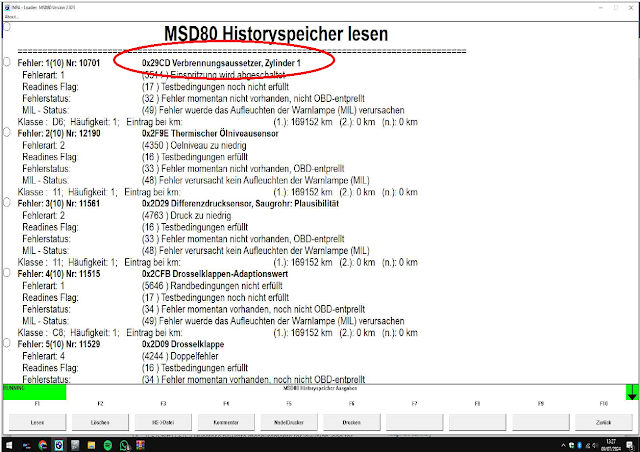This screenshot has width=640, height=452.
Task: Click status text 'MSD80 Historyspeicher Ausgeben'
Action: pyautogui.click(x=320, y=388)
